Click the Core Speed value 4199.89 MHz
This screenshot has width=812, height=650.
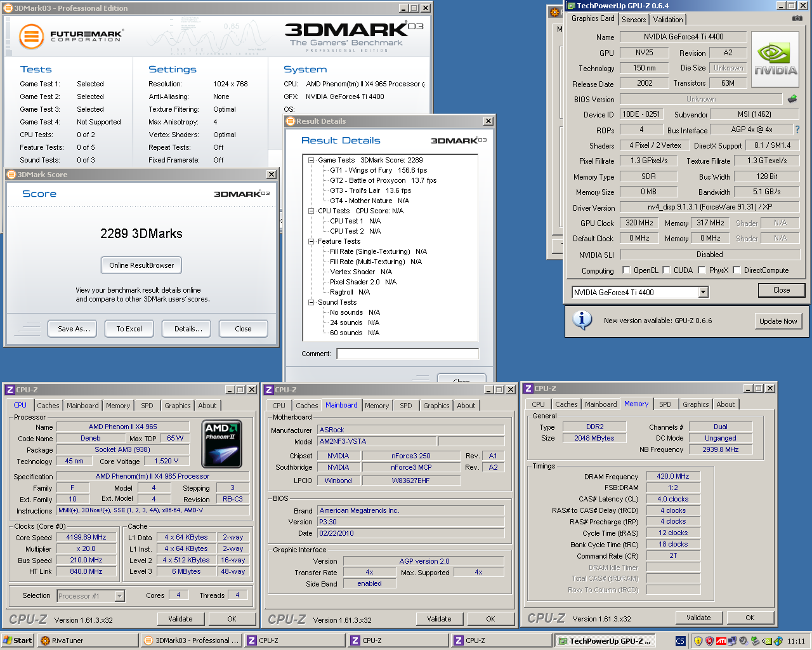pos(86,537)
